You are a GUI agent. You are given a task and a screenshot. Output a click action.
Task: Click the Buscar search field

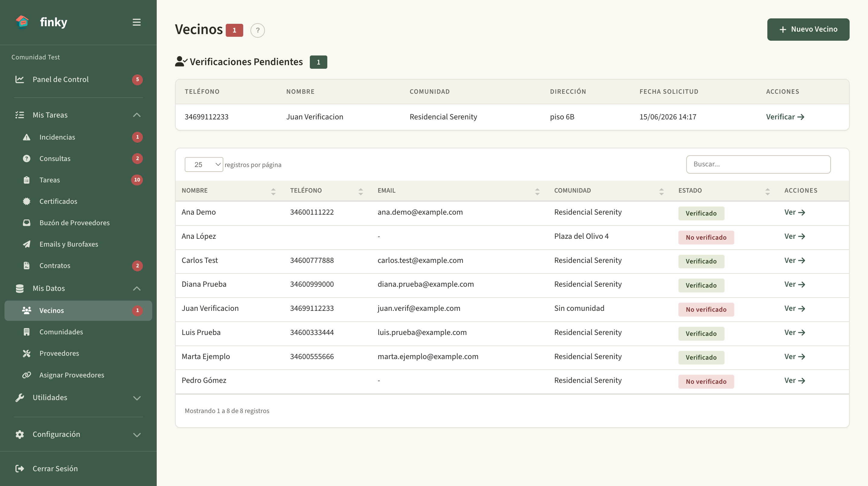758,165
